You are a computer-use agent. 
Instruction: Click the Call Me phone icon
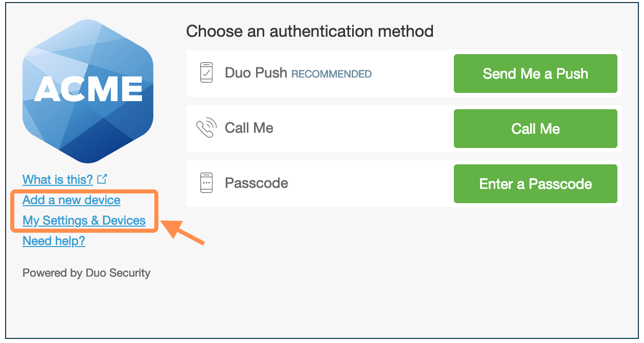coord(206,128)
